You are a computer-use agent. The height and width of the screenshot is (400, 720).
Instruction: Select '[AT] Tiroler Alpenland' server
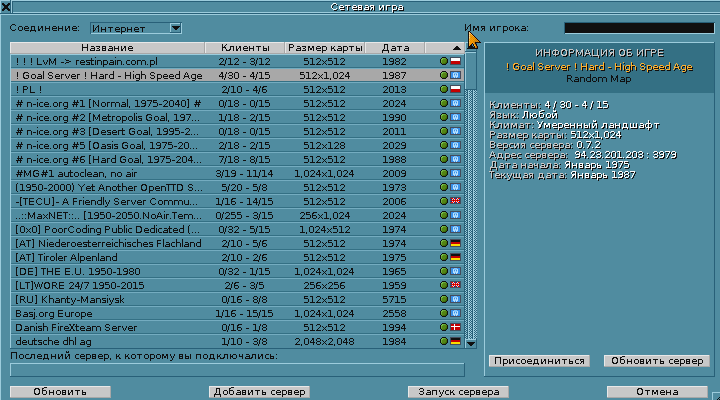click(x=237, y=257)
